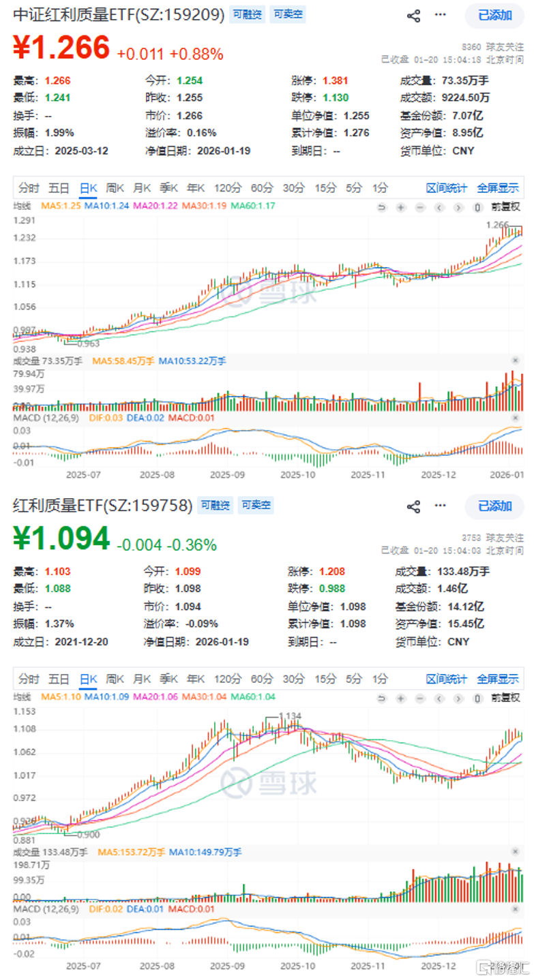The image size is (534, 980).
Task: Open more options dots for 中证红利质量ETF
Action: click(x=441, y=15)
